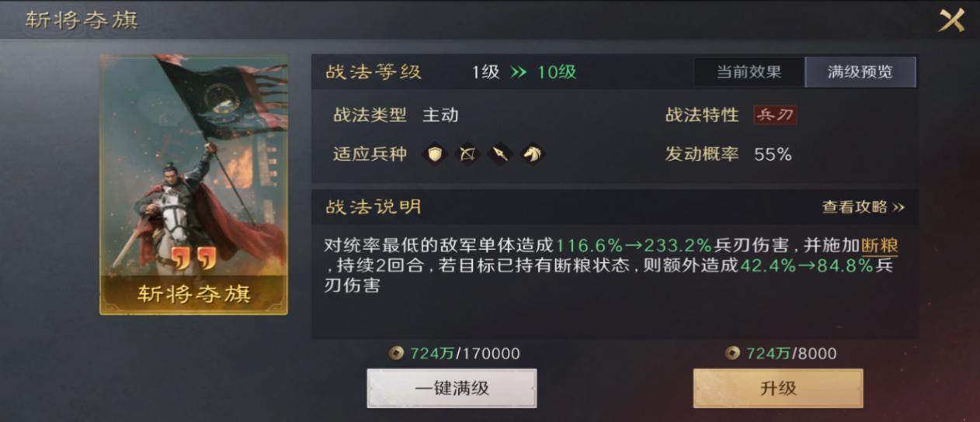Viewport: 980px width, 422px height.
Task: Click the double arrow between 1级 and 10级
Action: pos(518,73)
